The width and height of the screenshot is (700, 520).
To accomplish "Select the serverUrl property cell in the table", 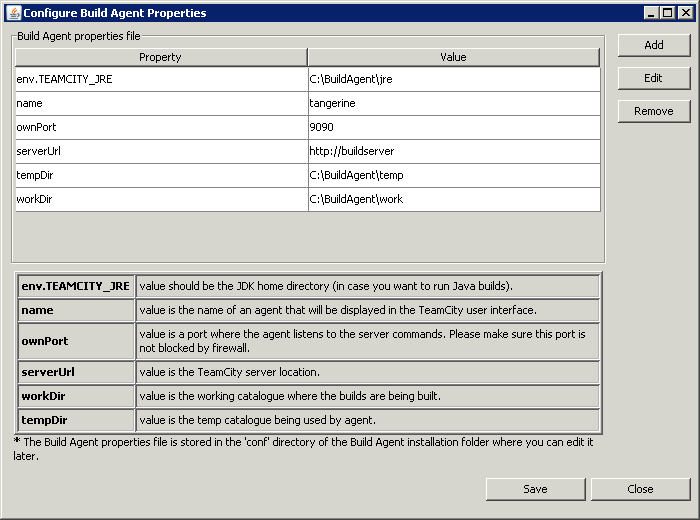I will 162,151.
